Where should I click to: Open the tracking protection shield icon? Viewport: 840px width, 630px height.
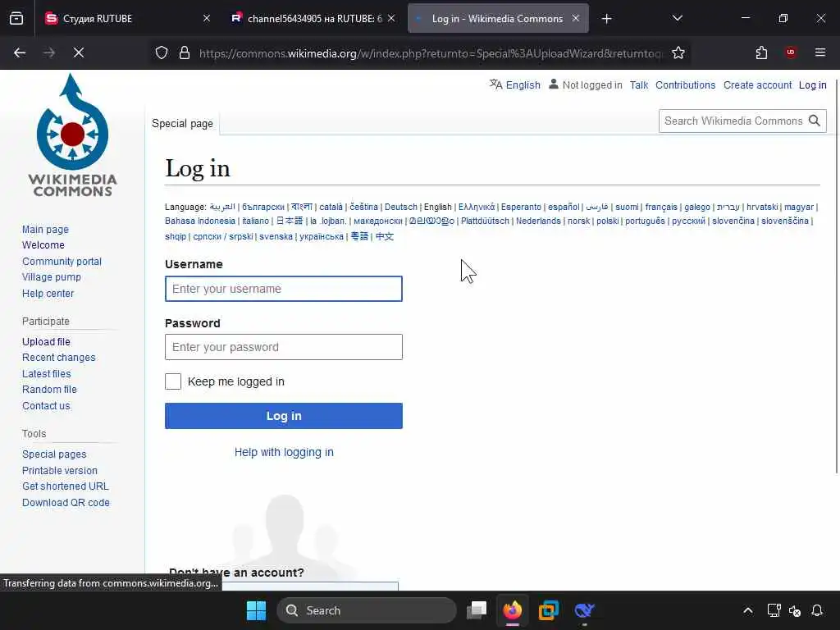pyautogui.click(x=162, y=52)
